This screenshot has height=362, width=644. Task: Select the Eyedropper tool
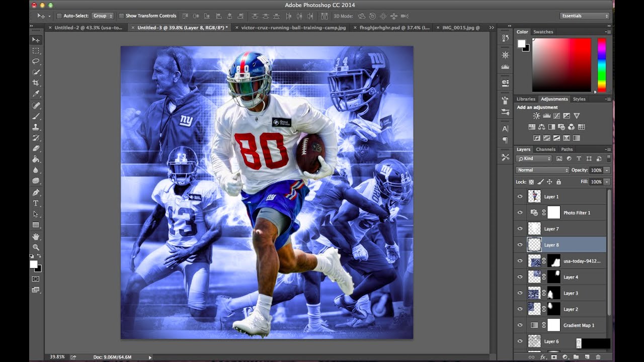point(36,94)
